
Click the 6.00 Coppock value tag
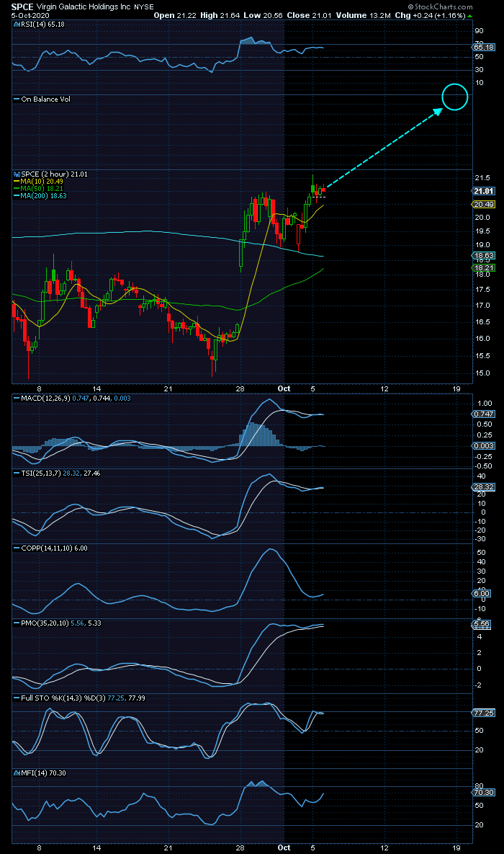coord(482,594)
